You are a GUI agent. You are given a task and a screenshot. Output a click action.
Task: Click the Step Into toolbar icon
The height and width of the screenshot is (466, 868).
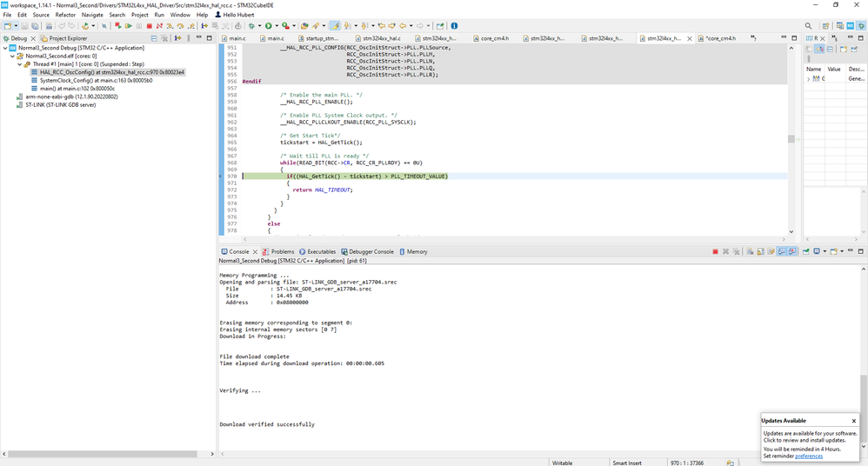coord(170,26)
